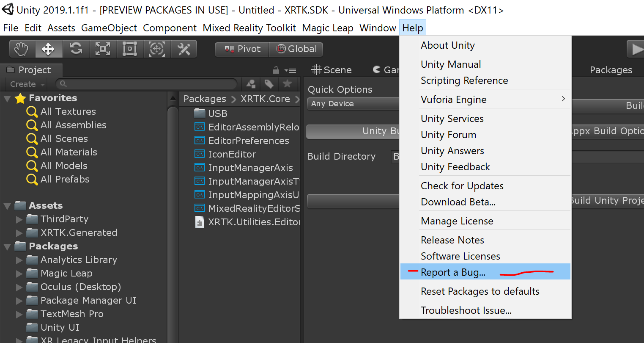
Task: Expand the ThirdParty folder
Action: [x=19, y=219]
